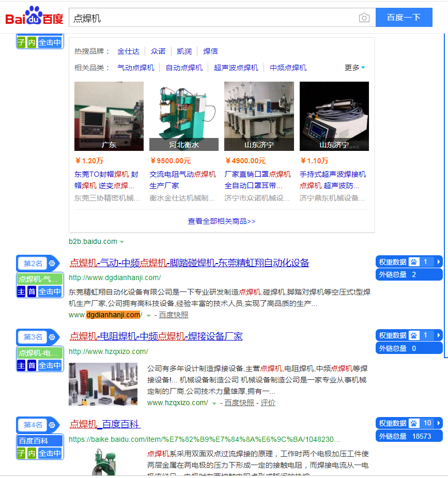Open result 点焊机-电阻焊机-中频点焊机-焊接设备厂家
This screenshot has height=478, width=448.
(x=156, y=336)
